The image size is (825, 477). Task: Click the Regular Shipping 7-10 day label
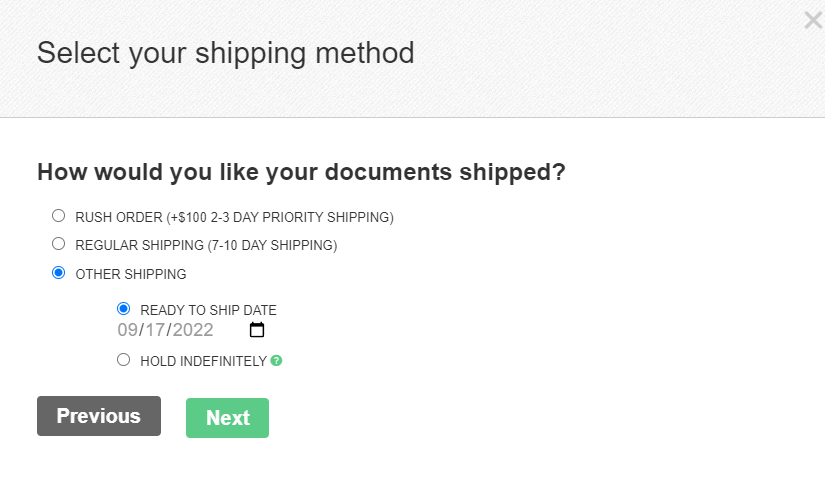coord(206,246)
